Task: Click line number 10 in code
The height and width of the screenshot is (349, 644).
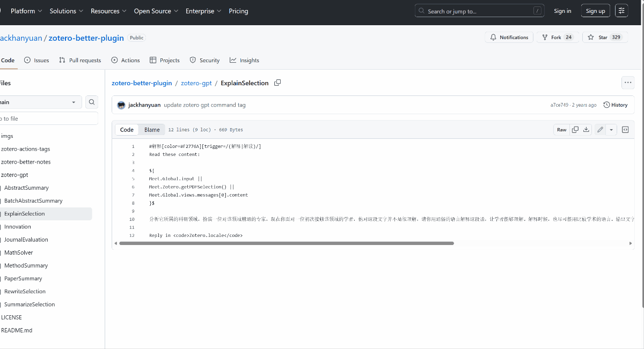Action: (x=132, y=219)
